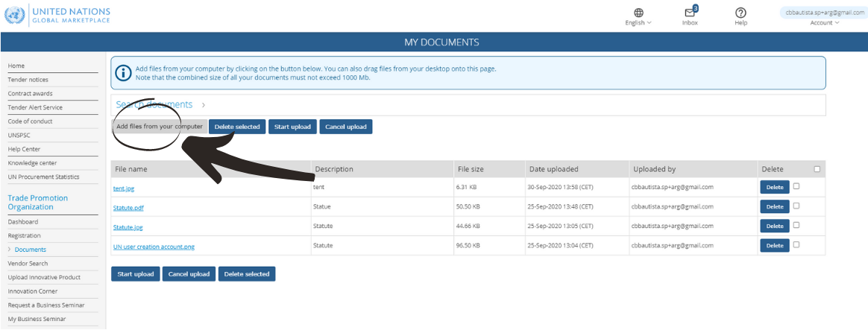Image resolution: width=868 pixels, height=330 pixels.
Task: Open the language globe icon
Action: [x=639, y=12]
